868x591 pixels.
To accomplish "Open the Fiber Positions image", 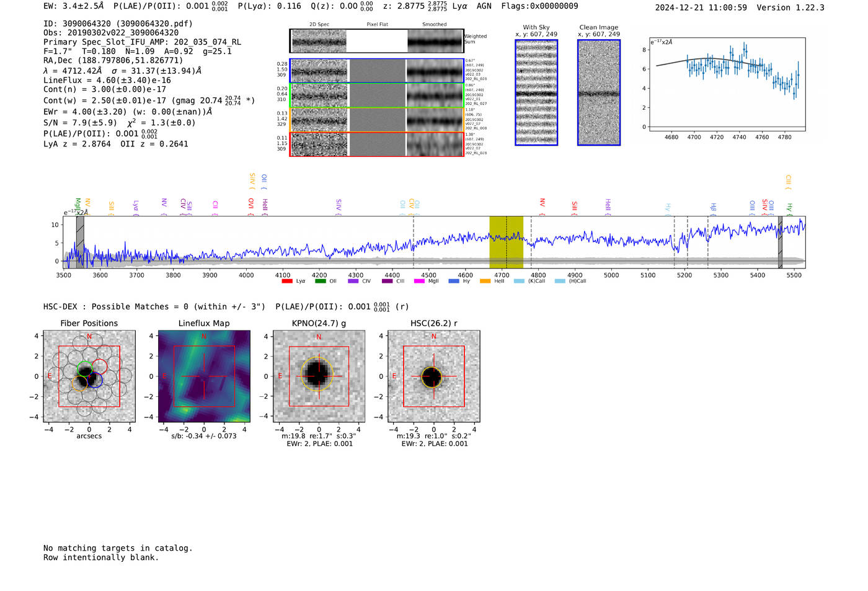I will tap(89, 376).
